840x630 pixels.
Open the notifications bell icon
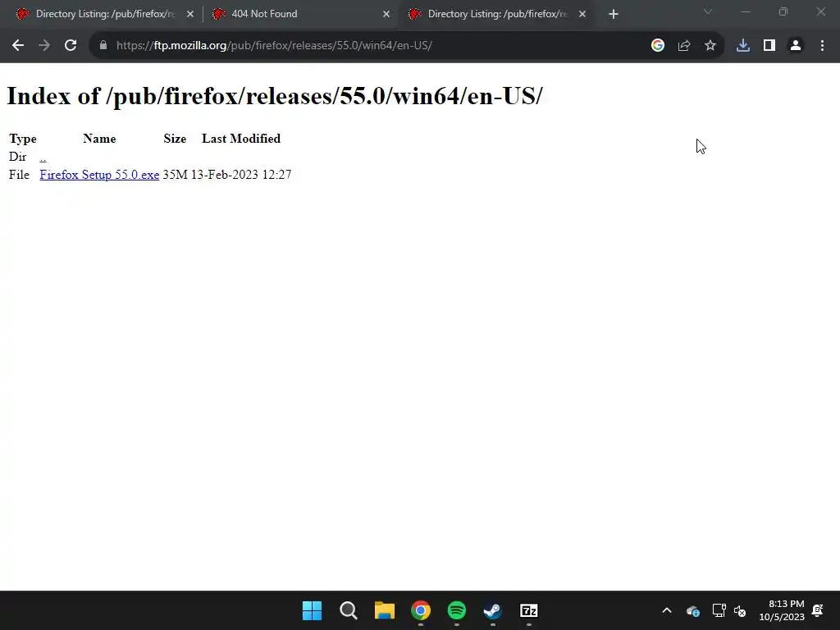818,610
